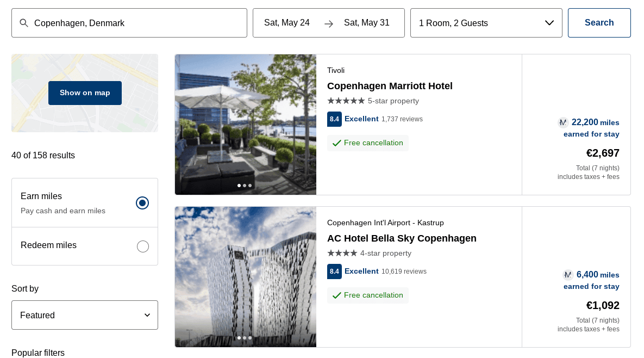Expand the 1 Room, 2 Guests selector
The width and height of the screenshot is (644, 358).
click(486, 23)
